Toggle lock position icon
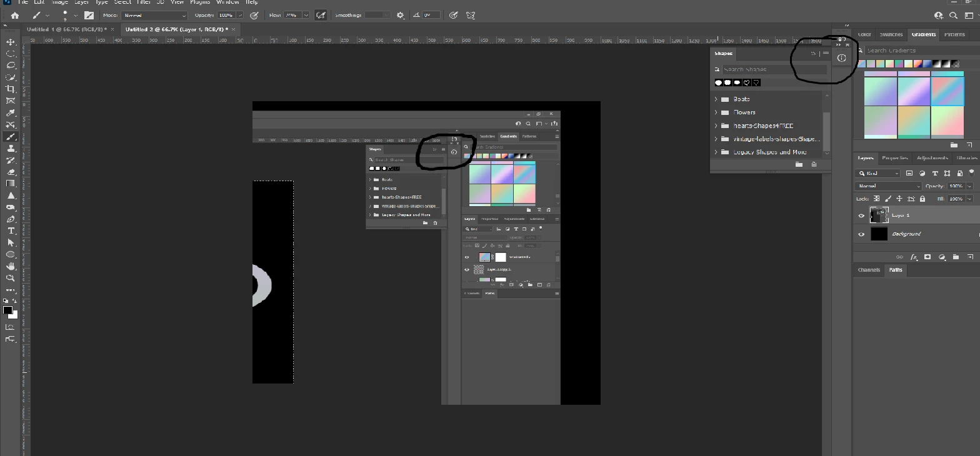Viewport: 980px width, 456px height. [x=899, y=199]
